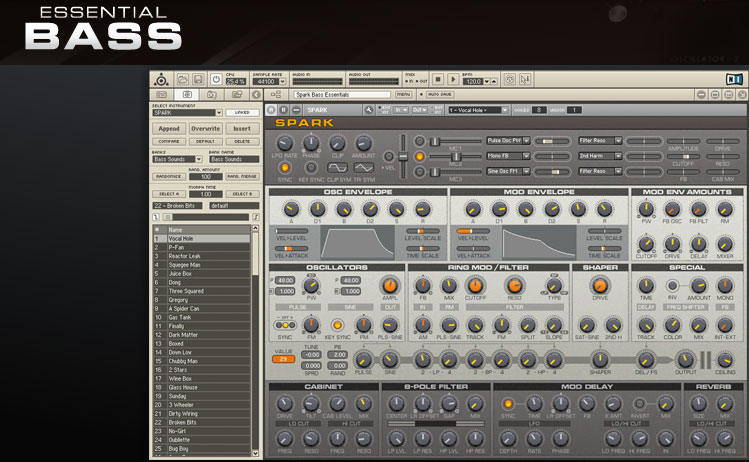Open the sample rate 44100 dropdown

pyautogui.click(x=282, y=82)
